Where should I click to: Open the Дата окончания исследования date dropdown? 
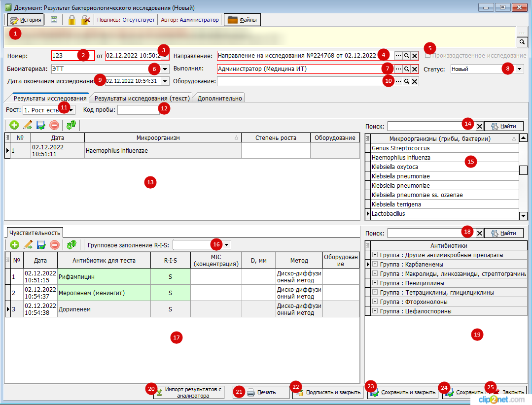[x=165, y=81]
